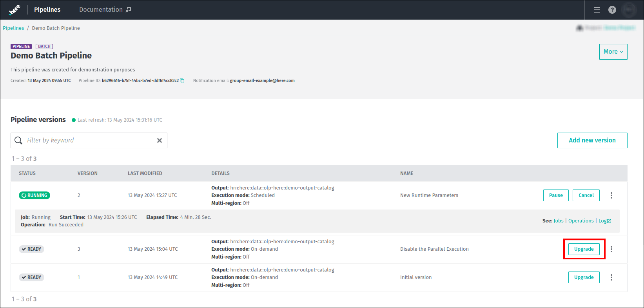Click the STATUS column header
The height and width of the screenshot is (308, 644).
pos(27,173)
